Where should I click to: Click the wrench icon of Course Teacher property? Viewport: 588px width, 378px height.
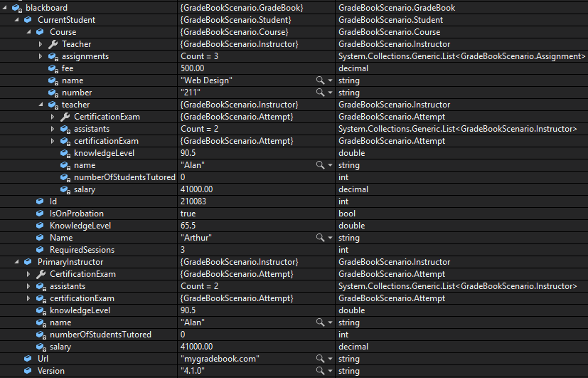tap(53, 44)
